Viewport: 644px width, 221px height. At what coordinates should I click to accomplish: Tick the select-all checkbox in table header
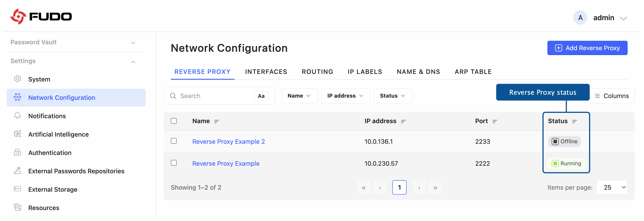(x=173, y=121)
